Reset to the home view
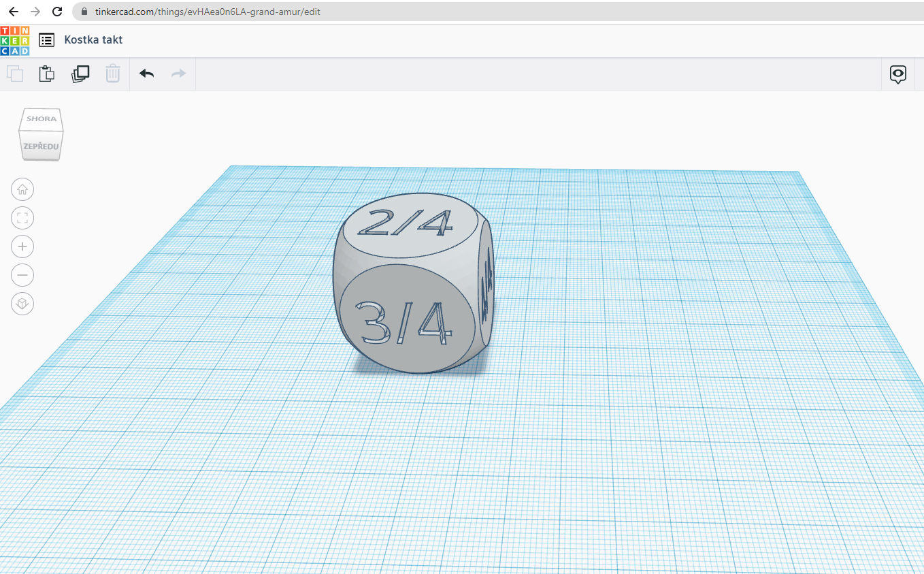924x574 pixels. pyautogui.click(x=22, y=189)
